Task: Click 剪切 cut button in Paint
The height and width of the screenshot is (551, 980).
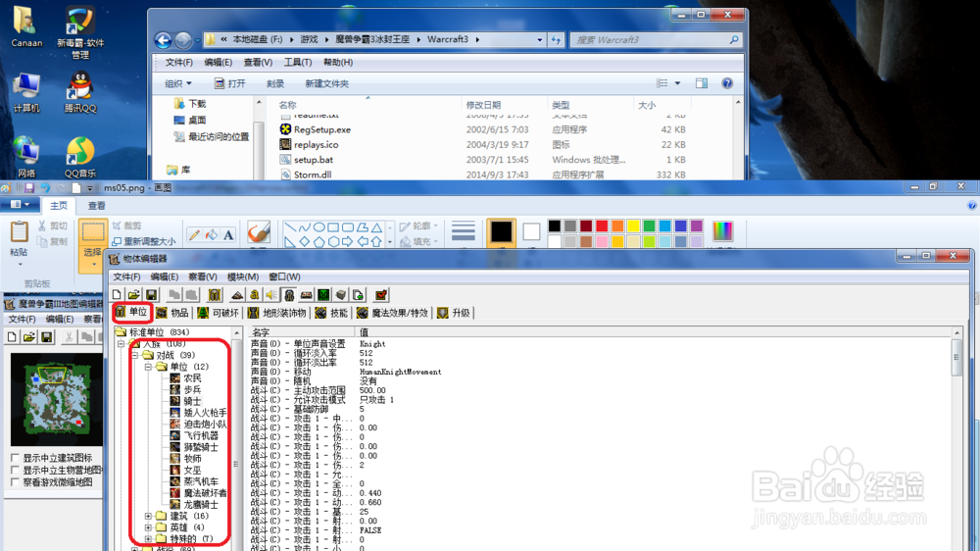Action: click(x=53, y=225)
